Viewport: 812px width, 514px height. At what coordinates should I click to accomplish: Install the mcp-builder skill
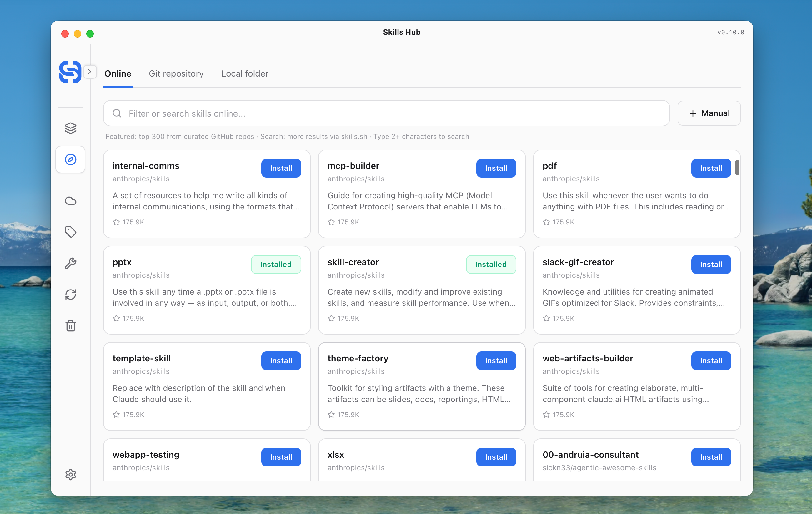pyautogui.click(x=496, y=168)
